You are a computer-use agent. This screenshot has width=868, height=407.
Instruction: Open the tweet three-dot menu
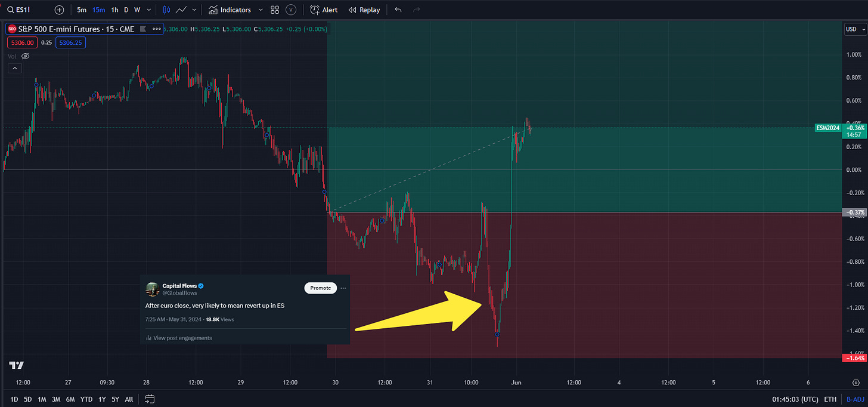343,288
